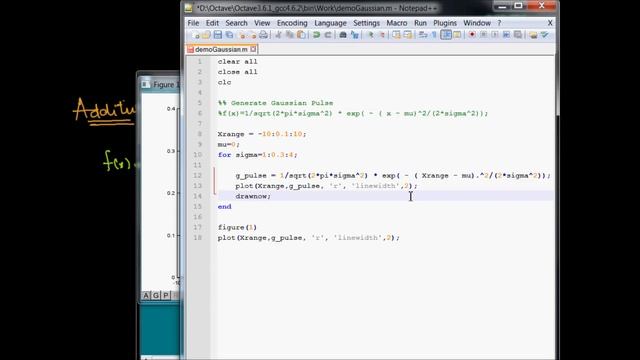
Task: Click the spell-check checkmark toolbar icon
Action: pyautogui.click(x=544, y=35)
